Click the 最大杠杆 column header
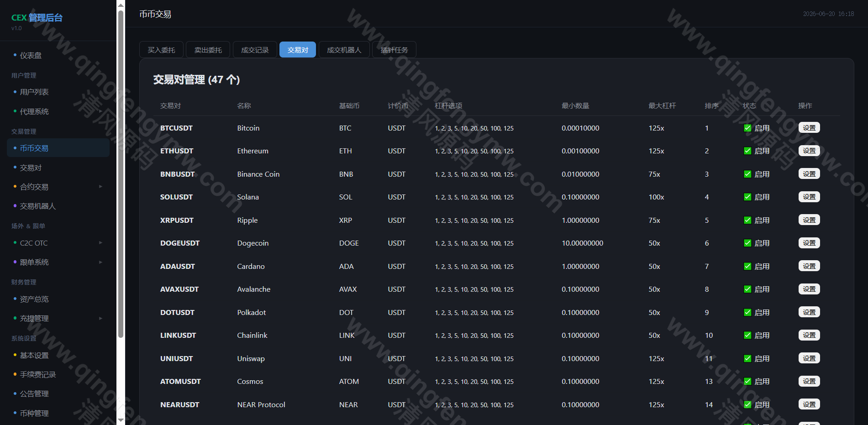868x425 pixels. coord(662,105)
